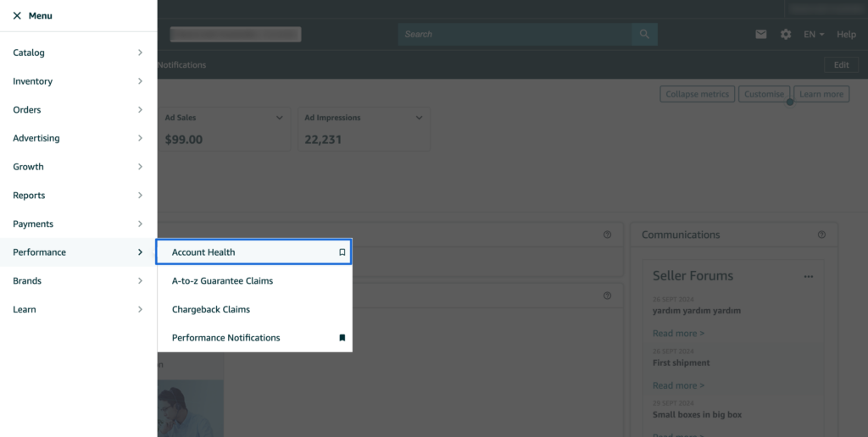This screenshot has height=437, width=868.
Task: Open the Reports menu item
Action: (x=79, y=196)
